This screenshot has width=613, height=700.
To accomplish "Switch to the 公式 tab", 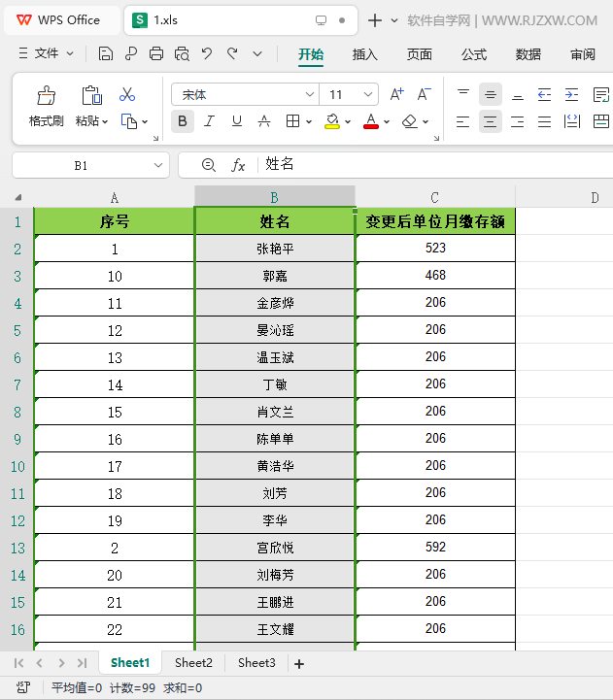I will 474,54.
